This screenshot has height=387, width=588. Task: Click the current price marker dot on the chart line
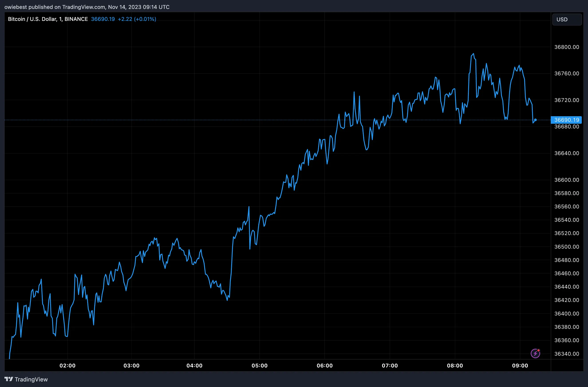tap(535, 120)
